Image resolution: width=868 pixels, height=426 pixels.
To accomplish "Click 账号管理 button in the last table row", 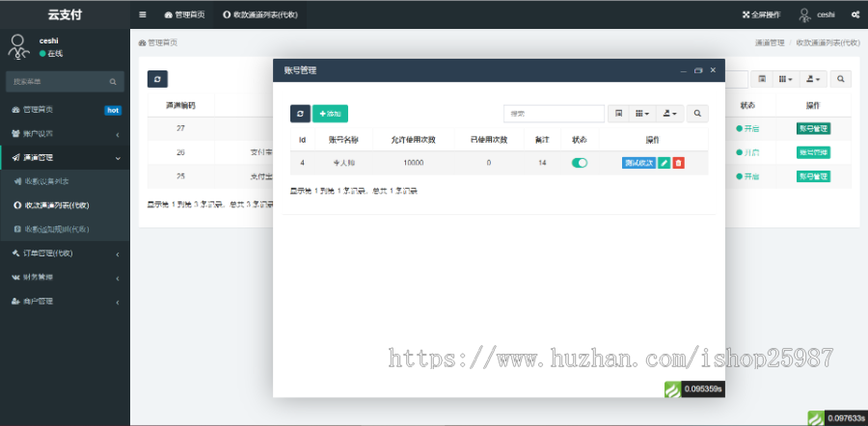I will [x=813, y=176].
